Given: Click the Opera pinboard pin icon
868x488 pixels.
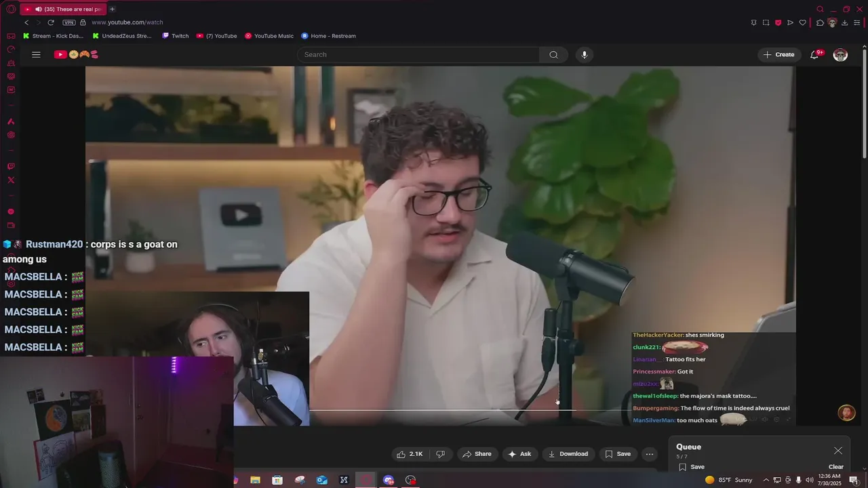Looking at the screenshot, I should tap(753, 22).
